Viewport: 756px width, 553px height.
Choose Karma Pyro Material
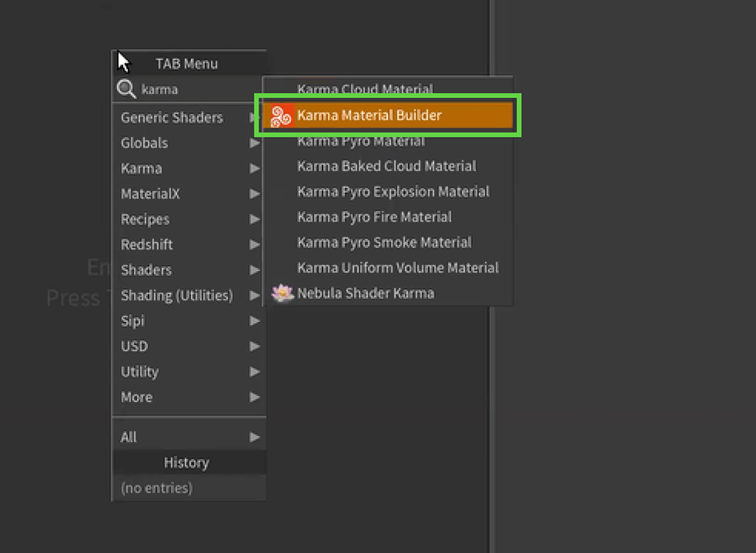tap(361, 141)
